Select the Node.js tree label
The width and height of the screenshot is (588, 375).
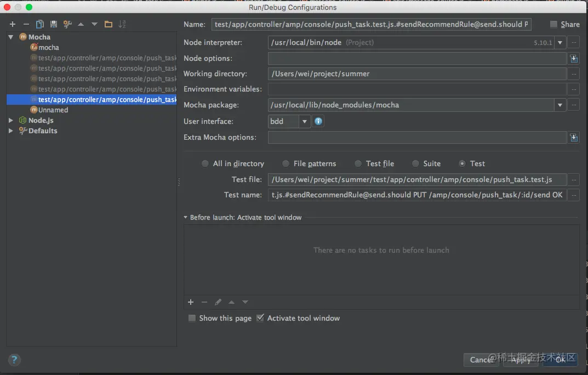point(41,121)
